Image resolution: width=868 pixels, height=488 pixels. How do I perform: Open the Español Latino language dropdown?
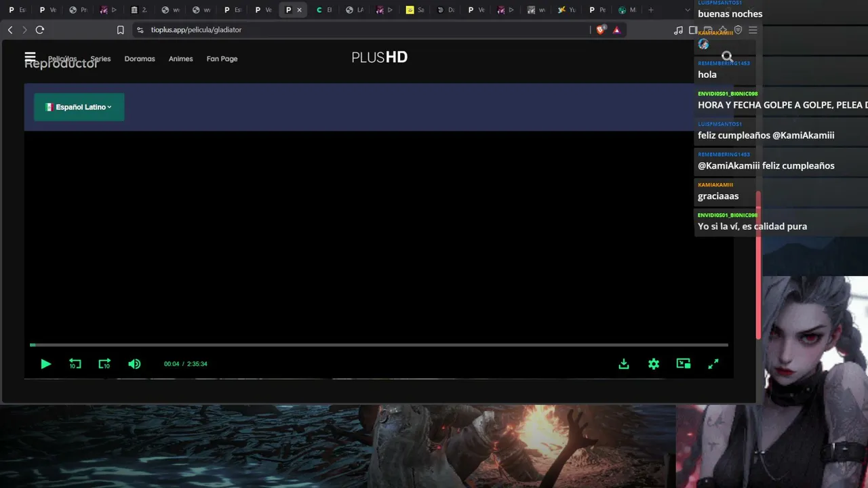(79, 107)
